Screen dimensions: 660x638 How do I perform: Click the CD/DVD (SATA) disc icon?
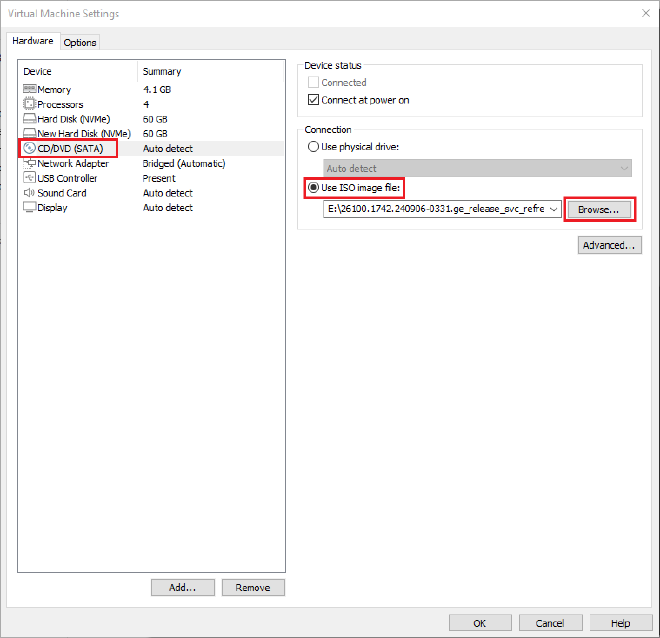click(x=29, y=149)
